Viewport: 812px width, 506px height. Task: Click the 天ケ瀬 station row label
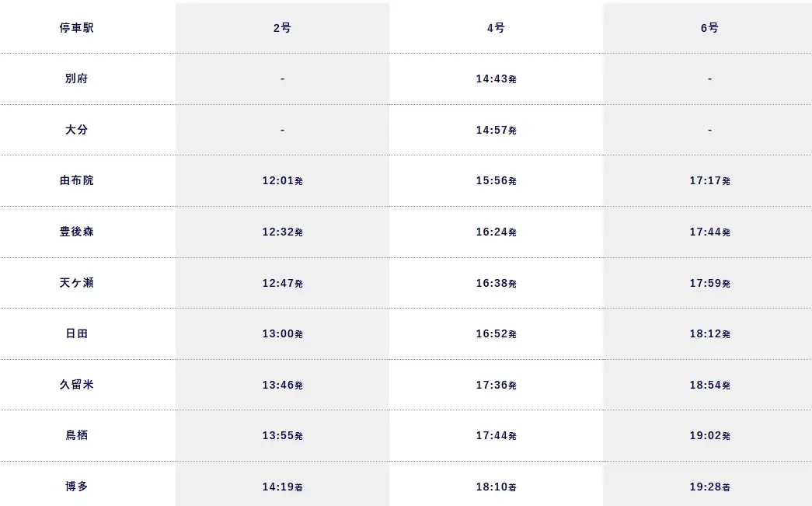[76, 283]
